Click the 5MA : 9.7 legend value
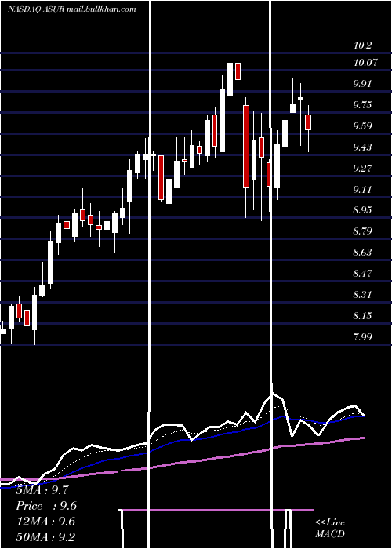Screen dimensions: 392x549 [x=42, y=490]
